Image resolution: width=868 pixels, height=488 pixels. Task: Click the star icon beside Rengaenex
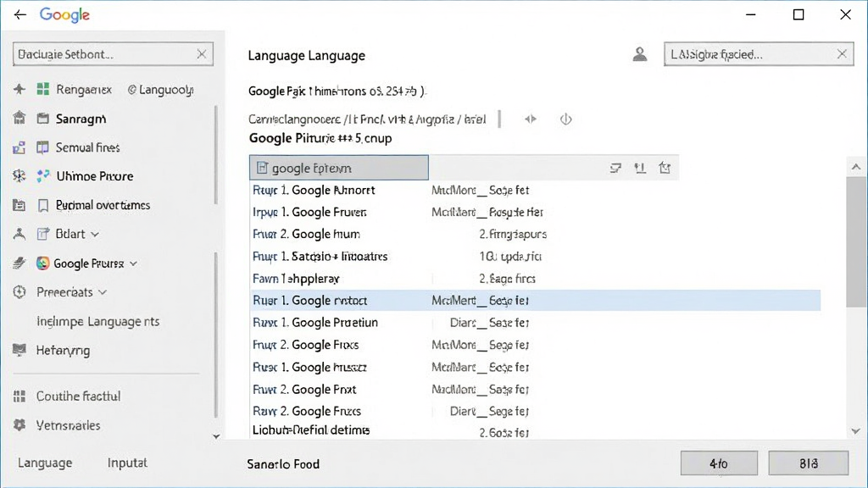[19, 89]
